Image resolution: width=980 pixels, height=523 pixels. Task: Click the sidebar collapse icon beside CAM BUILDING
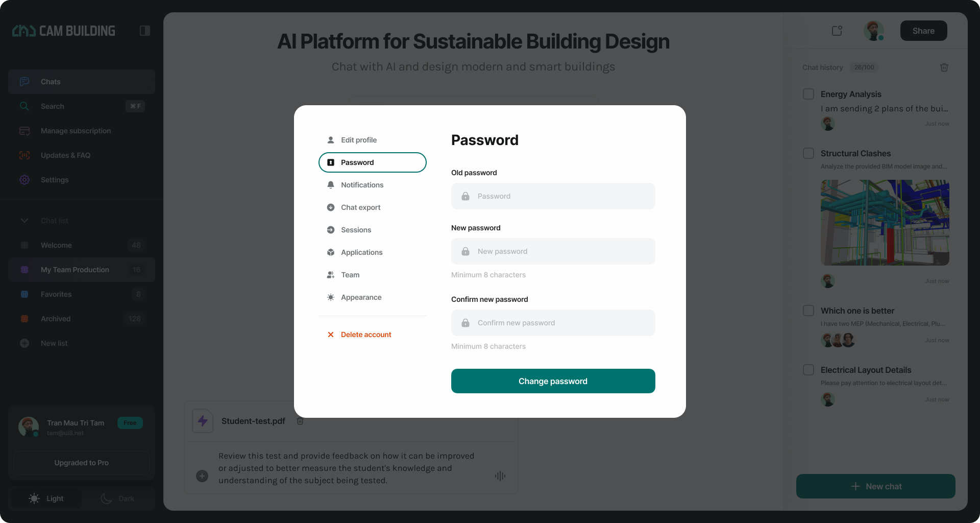pyautogui.click(x=145, y=31)
